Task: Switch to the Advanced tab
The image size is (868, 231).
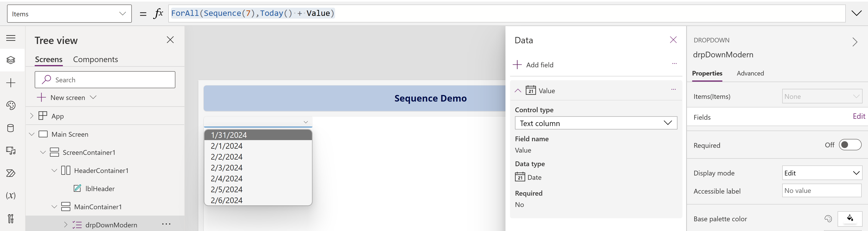Action: (750, 73)
